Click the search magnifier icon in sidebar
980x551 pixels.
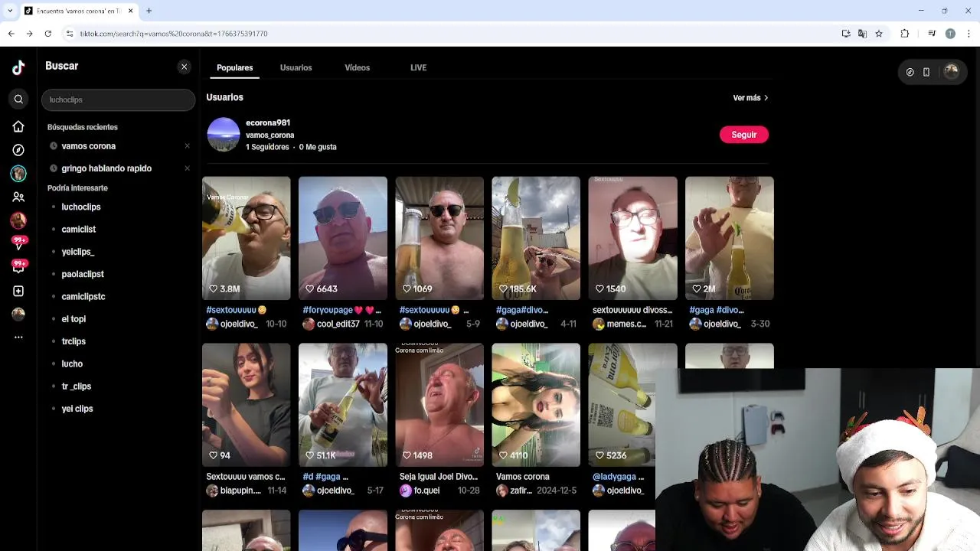coord(18,99)
